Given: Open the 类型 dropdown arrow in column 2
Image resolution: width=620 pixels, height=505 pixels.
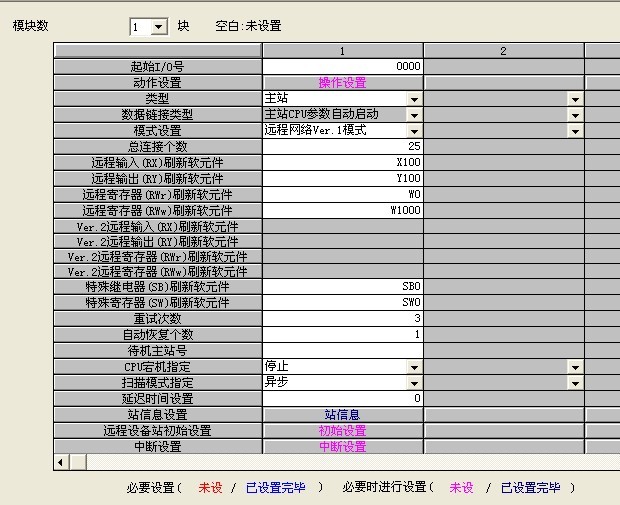Looking at the screenshot, I should pyautogui.click(x=575, y=99).
